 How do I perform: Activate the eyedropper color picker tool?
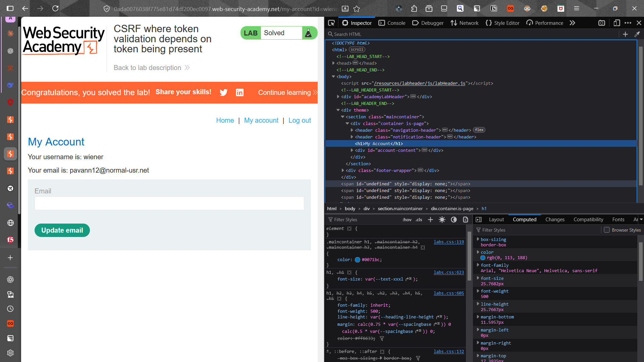(x=637, y=34)
